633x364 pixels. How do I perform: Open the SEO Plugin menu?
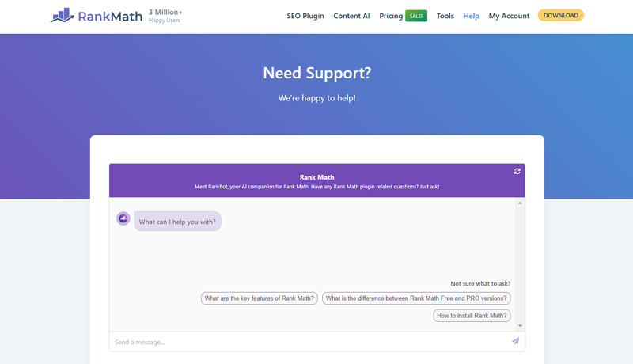click(x=305, y=16)
